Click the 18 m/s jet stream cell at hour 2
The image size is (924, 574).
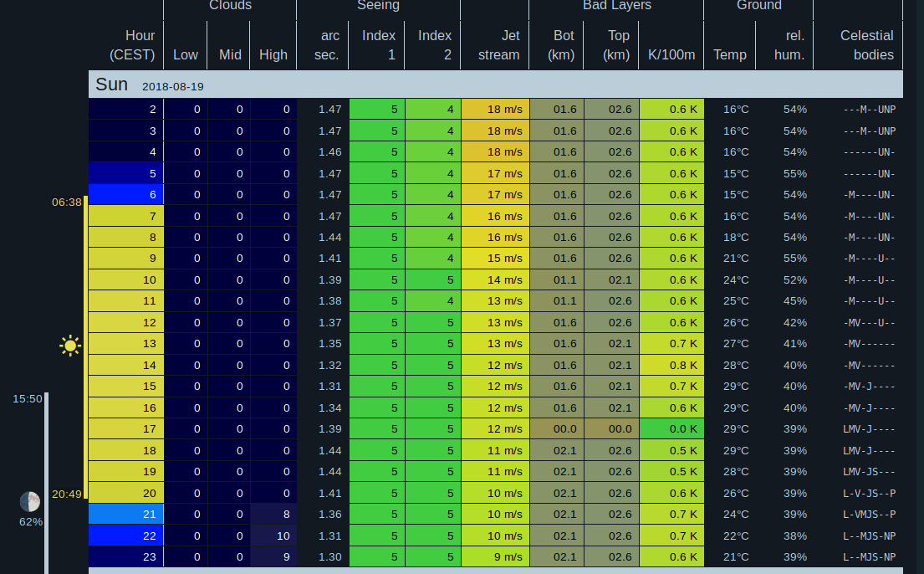click(495, 109)
